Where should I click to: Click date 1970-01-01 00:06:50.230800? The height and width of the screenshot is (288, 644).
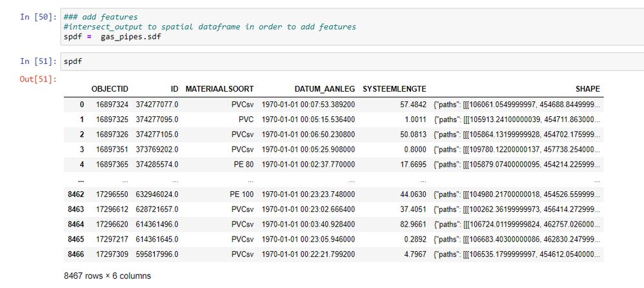pyautogui.click(x=308, y=134)
